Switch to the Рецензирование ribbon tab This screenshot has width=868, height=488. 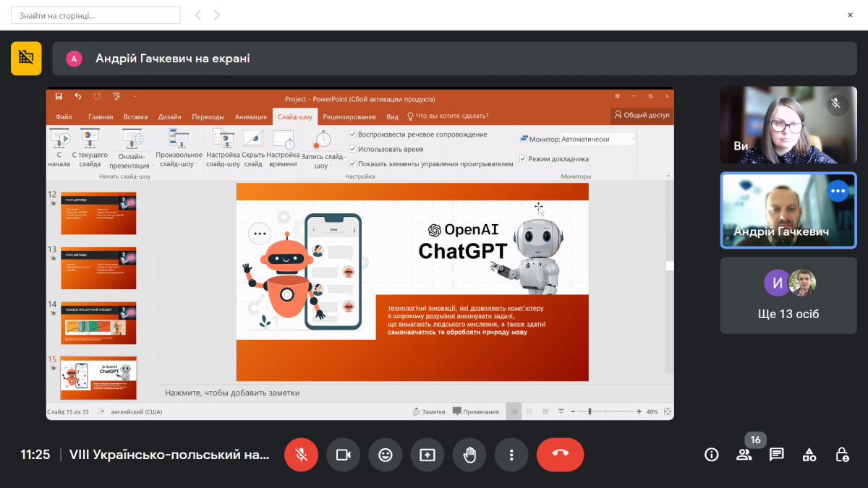coord(349,116)
